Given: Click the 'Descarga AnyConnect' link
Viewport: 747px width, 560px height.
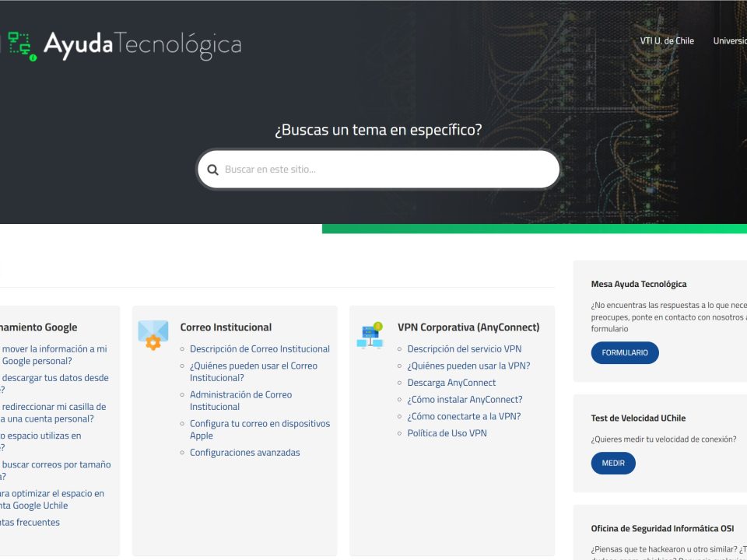Looking at the screenshot, I should 451,383.
